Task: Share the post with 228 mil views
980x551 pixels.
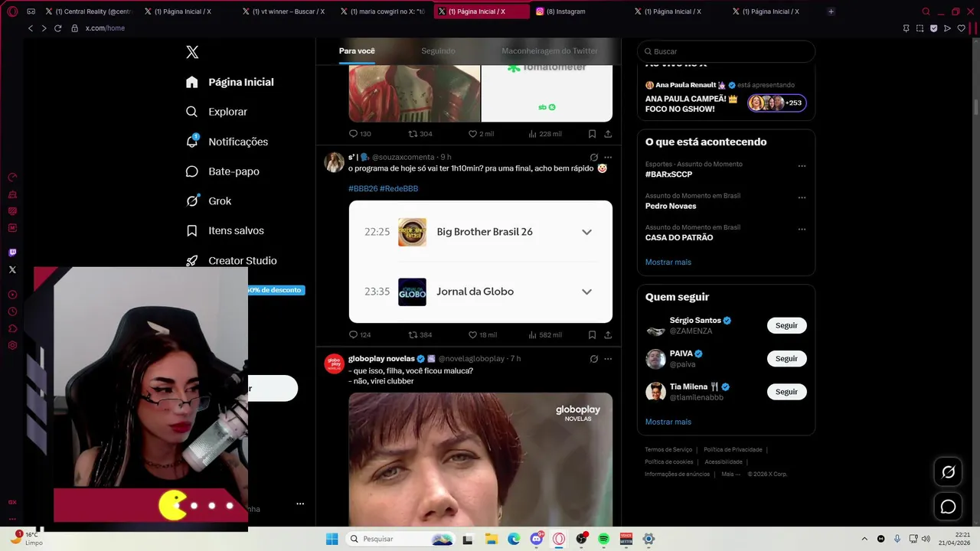Action: click(608, 134)
